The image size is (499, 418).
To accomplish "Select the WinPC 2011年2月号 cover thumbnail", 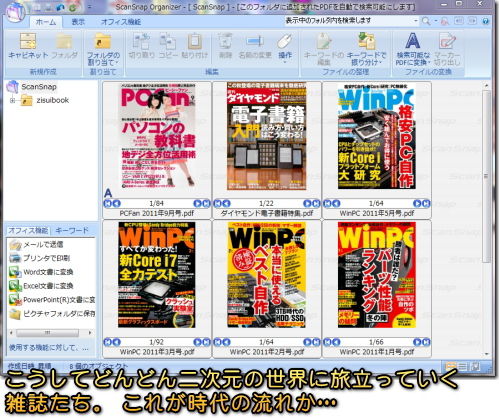I will [267, 275].
